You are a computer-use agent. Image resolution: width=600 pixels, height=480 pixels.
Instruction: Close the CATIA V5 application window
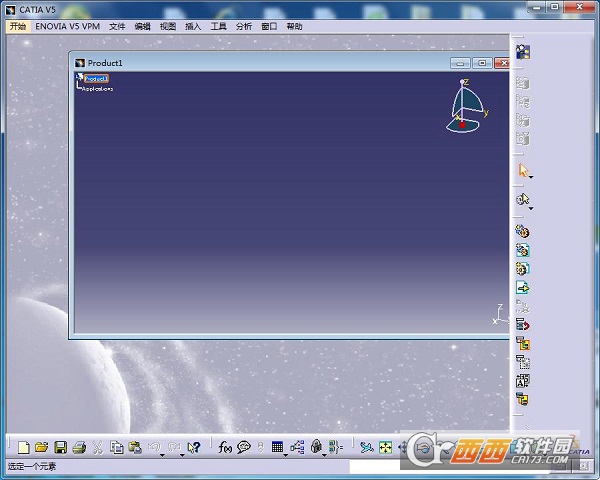tap(579, 7)
